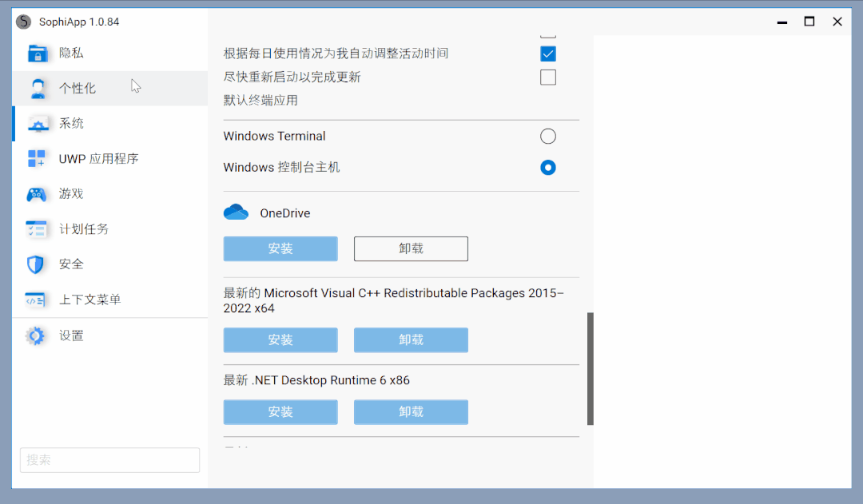Image resolution: width=863 pixels, height=504 pixels.
Task: Click the 最新 .NET Desktop Runtime 6 x86 text
Action: pos(316,380)
